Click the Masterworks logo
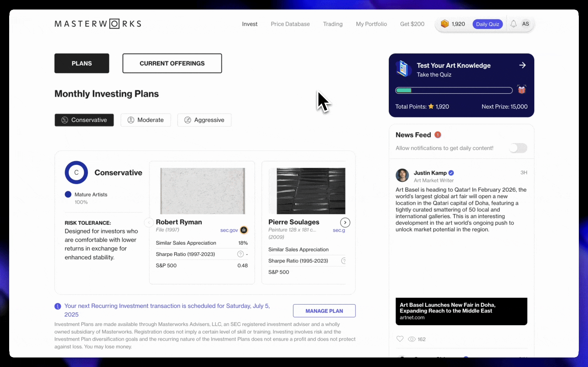The width and height of the screenshot is (588, 367). 98,24
